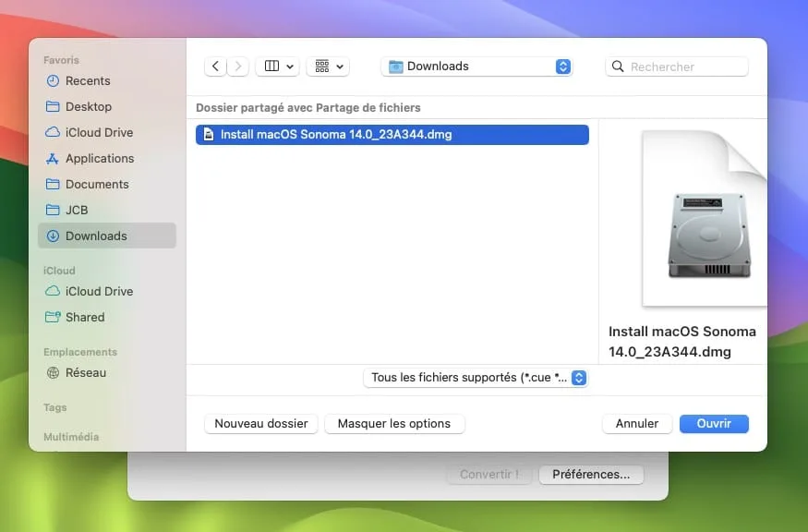Click the magnifying glass search icon
This screenshot has width=808, height=532.
pos(618,66)
